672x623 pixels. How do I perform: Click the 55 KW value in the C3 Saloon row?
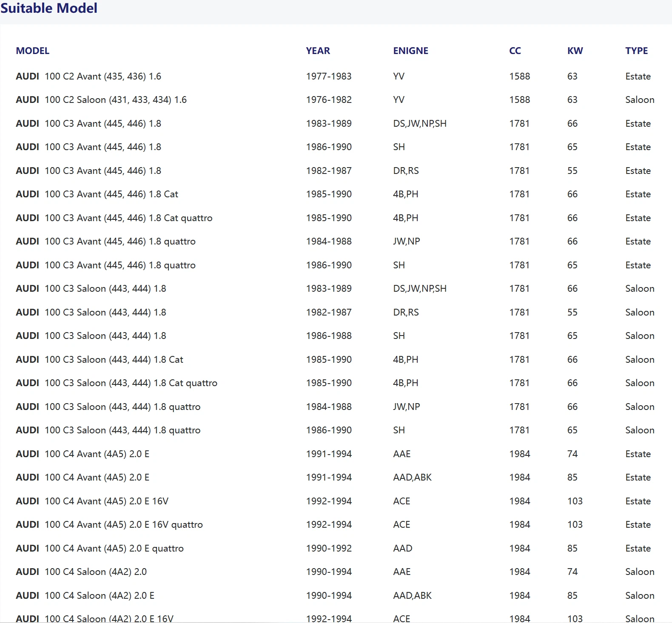click(x=572, y=313)
